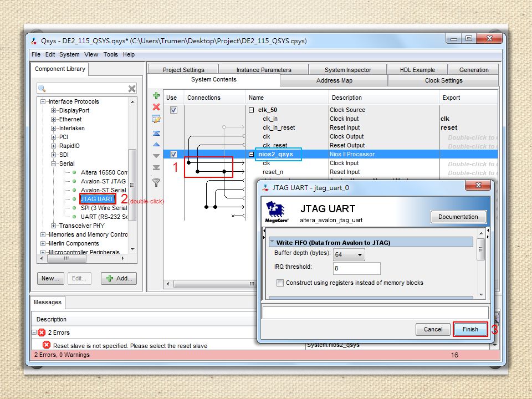Image resolution: width=532 pixels, height=399 pixels.
Task: Select the clk_in_reset interface row
Action: pos(279,127)
